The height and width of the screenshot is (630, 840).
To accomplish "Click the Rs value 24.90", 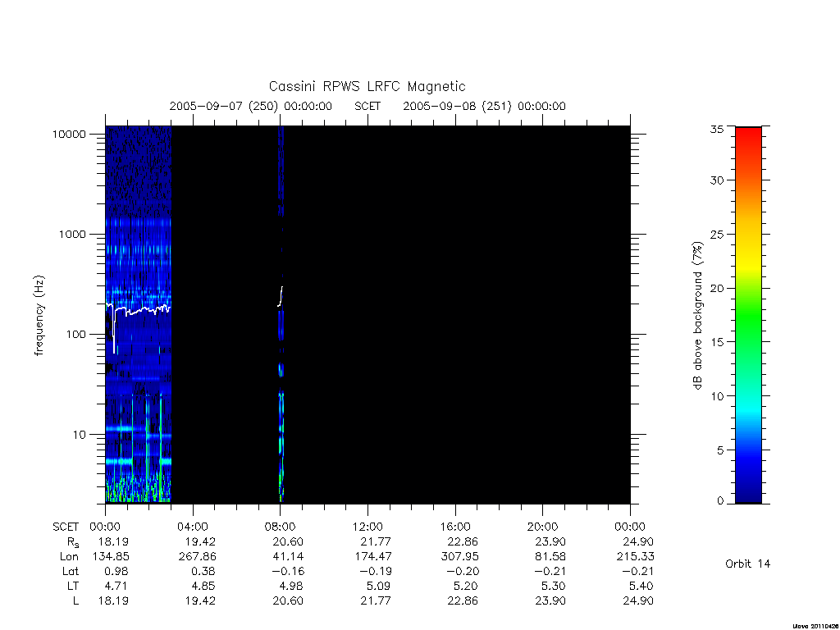I will point(638,541).
